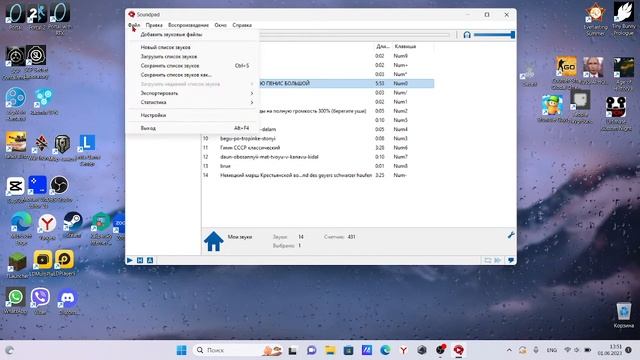Open Portal with RTX desktop shortcut
The height and width of the screenshot is (360, 640).
point(60,19)
